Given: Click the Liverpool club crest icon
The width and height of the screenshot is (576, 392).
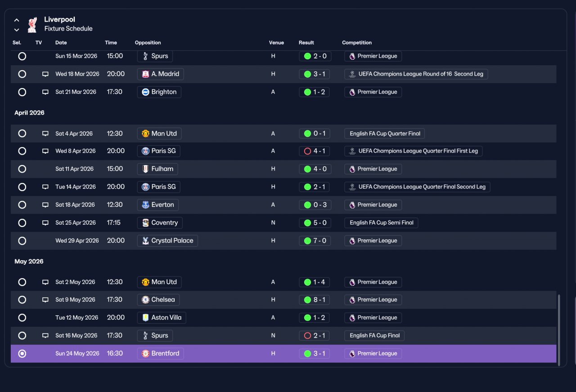Looking at the screenshot, I should coord(32,24).
